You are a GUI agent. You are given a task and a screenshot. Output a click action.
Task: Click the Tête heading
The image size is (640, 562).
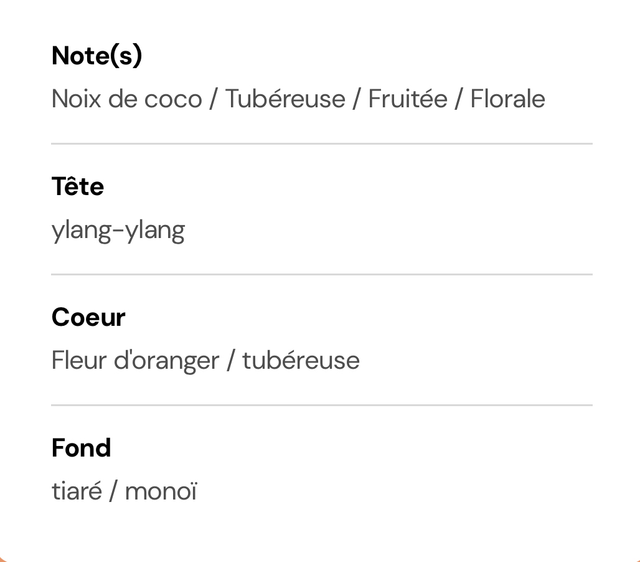pyautogui.click(x=78, y=187)
